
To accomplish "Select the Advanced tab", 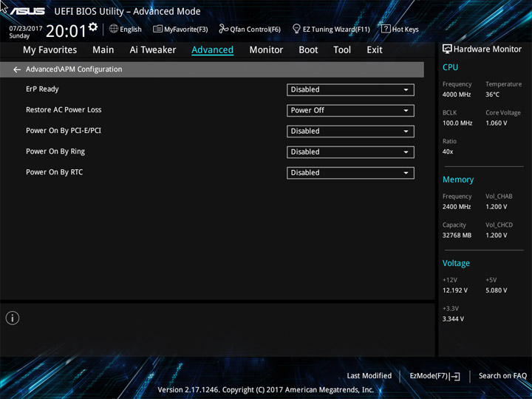I will [212, 50].
